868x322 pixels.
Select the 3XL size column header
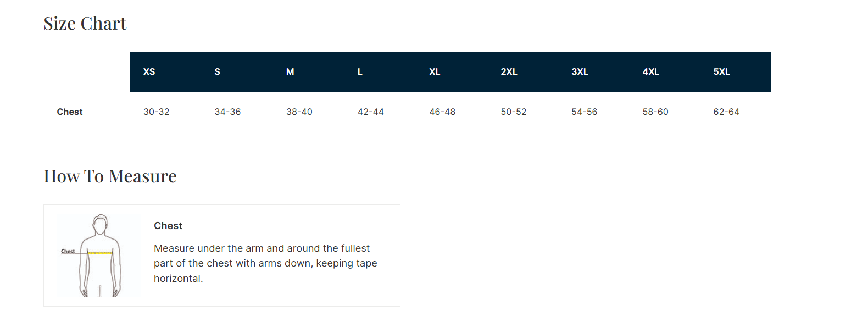point(580,72)
